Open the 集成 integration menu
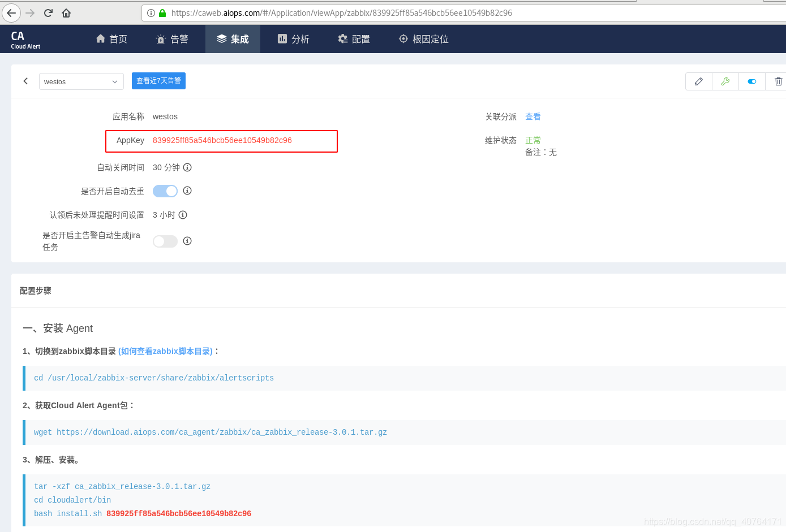The image size is (786, 532). (x=233, y=39)
